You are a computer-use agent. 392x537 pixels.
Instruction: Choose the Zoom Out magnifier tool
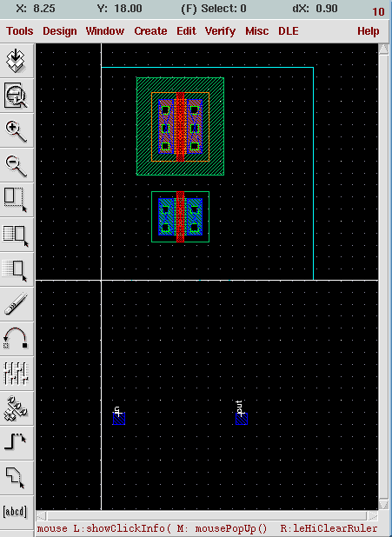click(x=17, y=166)
